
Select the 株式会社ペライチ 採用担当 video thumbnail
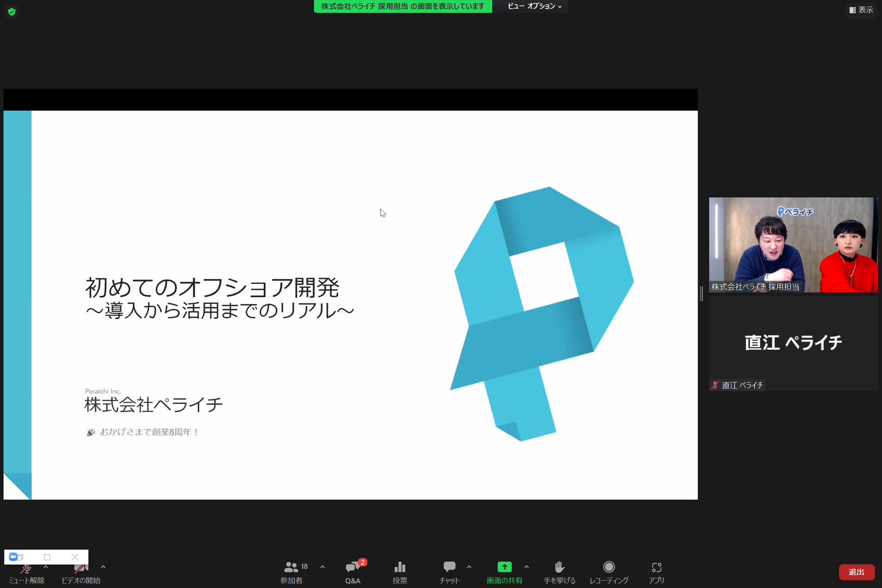(793, 245)
